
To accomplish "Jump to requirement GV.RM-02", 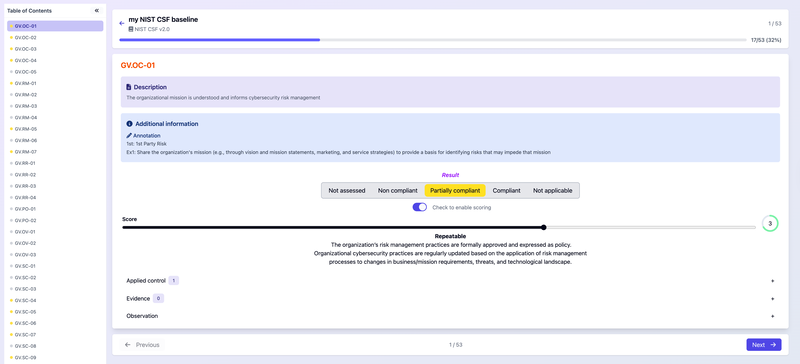I will coord(26,95).
